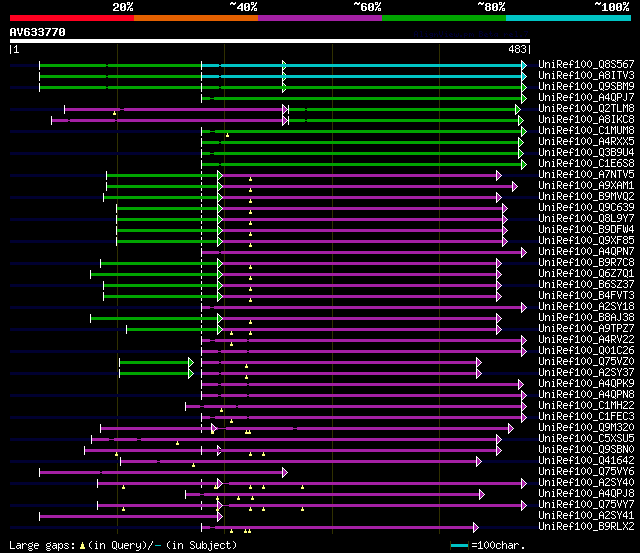The height and width of the screenshot is (553, 640).
Task: Click the Large gaps legend text
Action: tap(123, 545)
